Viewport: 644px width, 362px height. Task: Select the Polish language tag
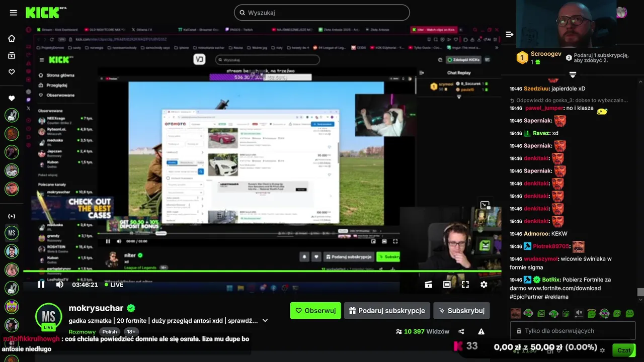pos(110,332)
